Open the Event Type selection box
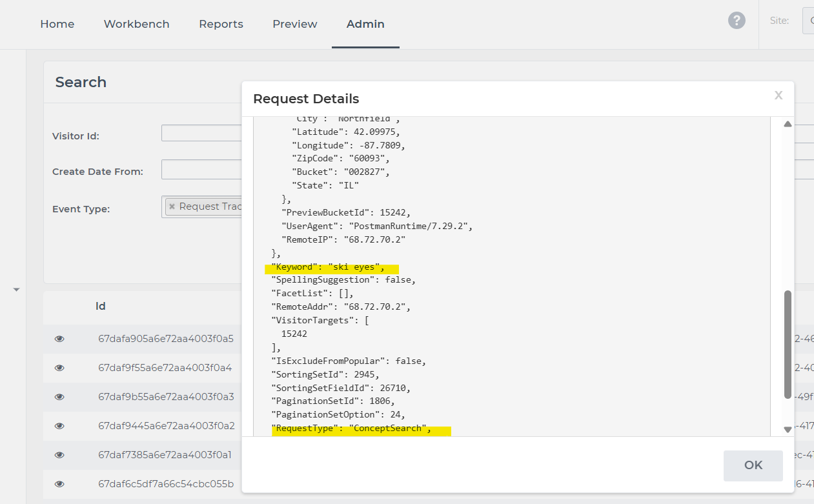The width and height of the screenshot is (814, 504). 201,207
